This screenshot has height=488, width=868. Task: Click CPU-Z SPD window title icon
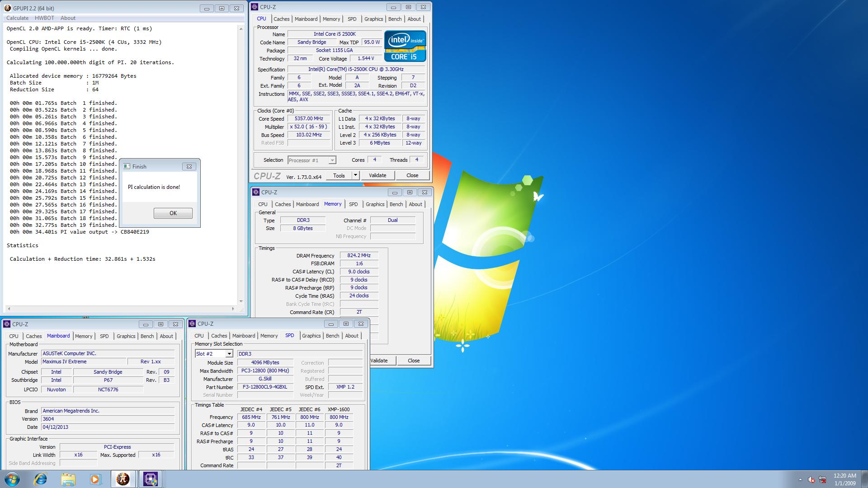pos(192,324)
